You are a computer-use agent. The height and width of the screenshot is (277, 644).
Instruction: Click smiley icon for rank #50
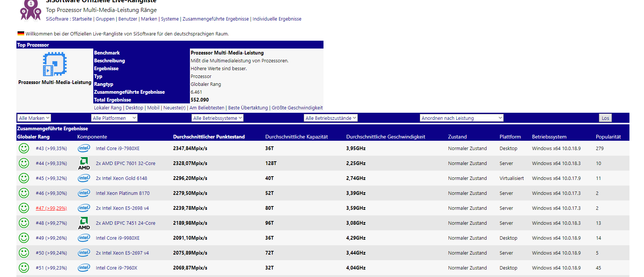24,253
